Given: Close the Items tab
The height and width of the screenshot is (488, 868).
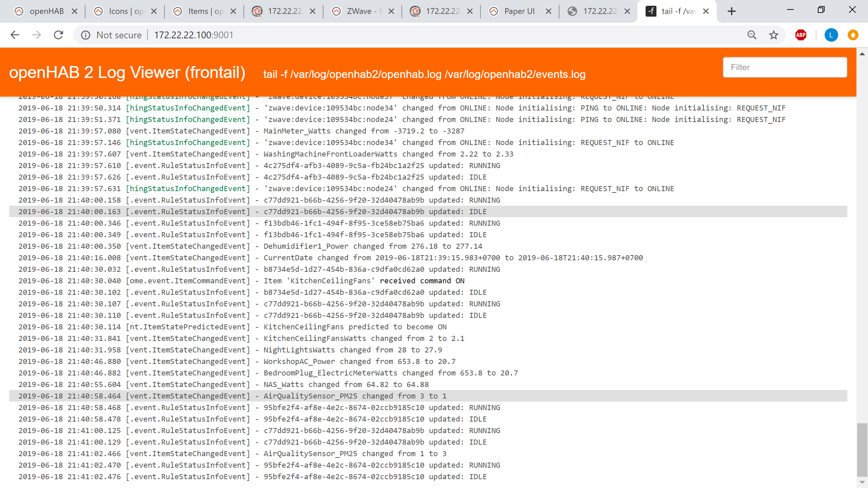Looking at the screenshot, I should pos(233,11).
